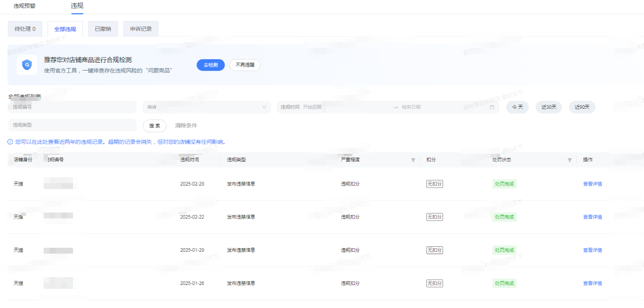
Task: Open the 已撤销 tab
Action: 103,29
